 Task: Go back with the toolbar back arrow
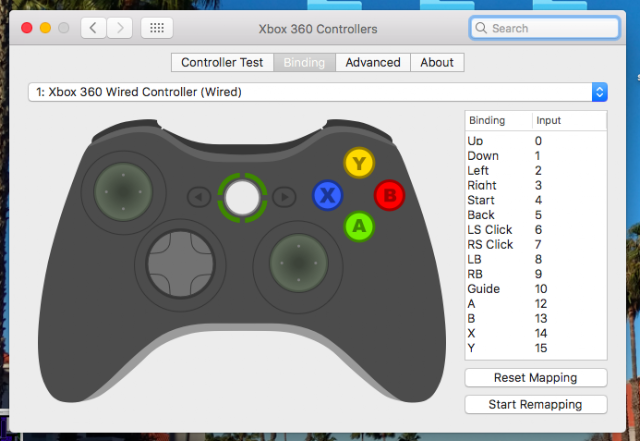click(93, 28)
